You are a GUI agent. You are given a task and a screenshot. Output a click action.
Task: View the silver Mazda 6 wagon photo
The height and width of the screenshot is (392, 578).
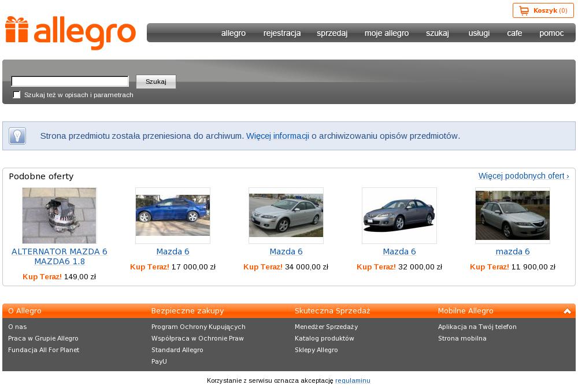512,216
